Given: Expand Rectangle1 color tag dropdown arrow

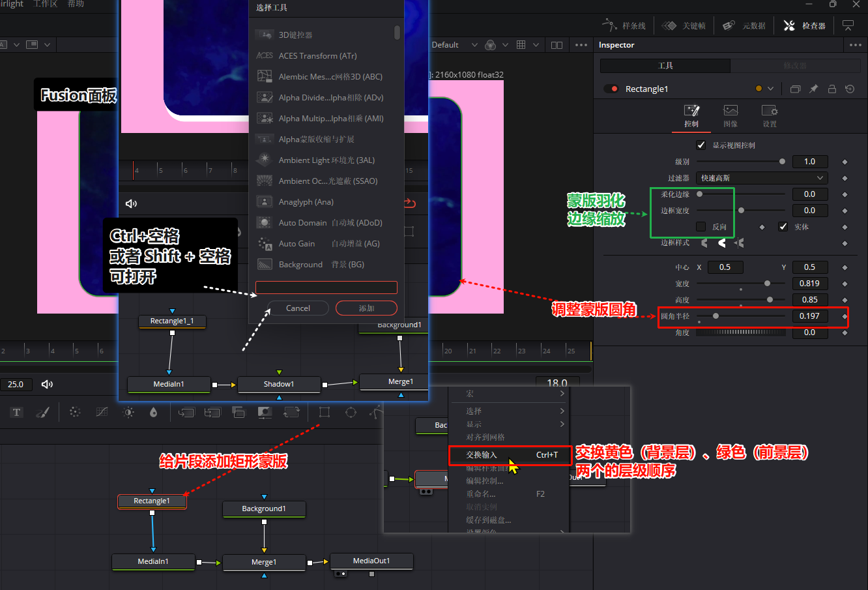Looking at the screenshot, I should 771,89.
